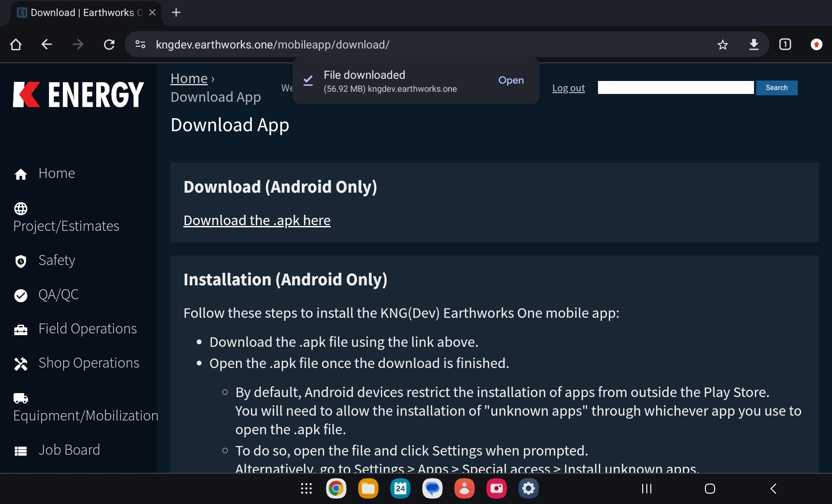
Task: Open new tab with plus button
Action: pyautogui.click(x=176, y=13)
